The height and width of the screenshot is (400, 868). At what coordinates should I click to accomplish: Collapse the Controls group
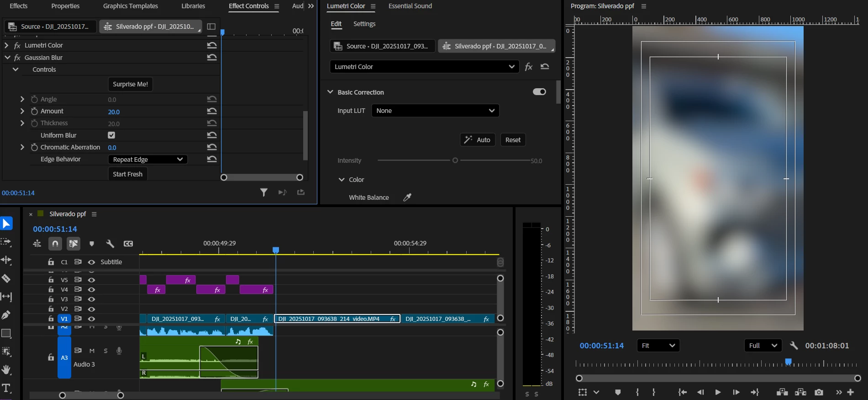pyautogui.click(x=16, y=69)
